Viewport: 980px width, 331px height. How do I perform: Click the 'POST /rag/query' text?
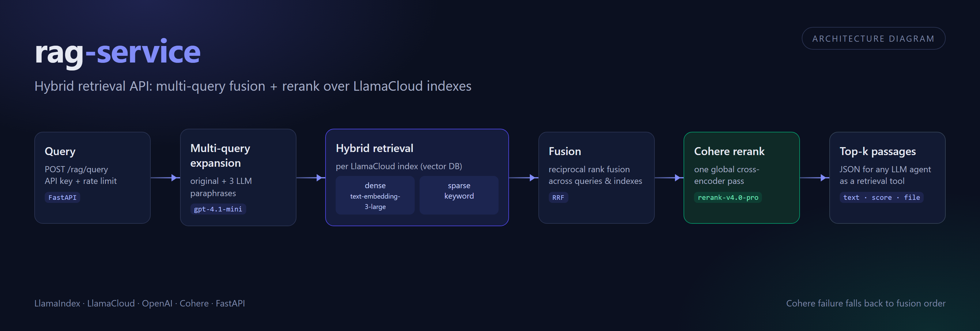(77, 169)
